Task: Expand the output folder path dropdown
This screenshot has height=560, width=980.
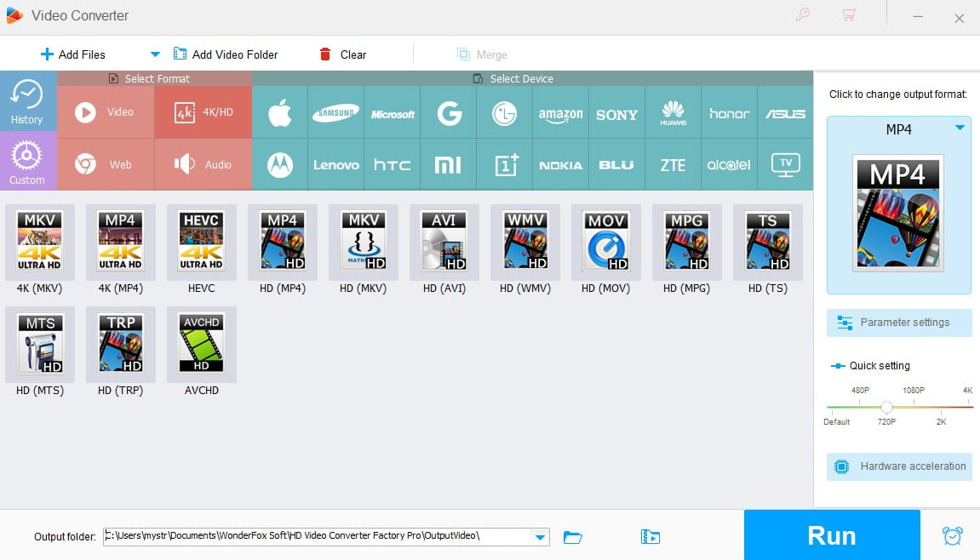Action: [x=540, y=537]
